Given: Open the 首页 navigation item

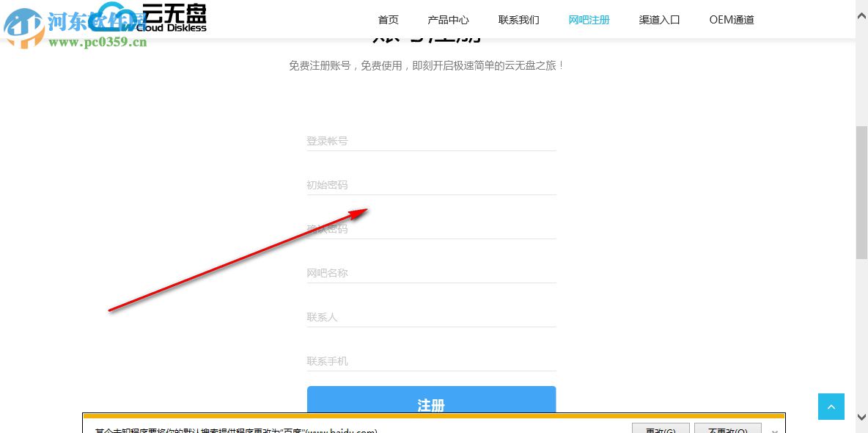Looking at the screenshot, I should [388, 20].
